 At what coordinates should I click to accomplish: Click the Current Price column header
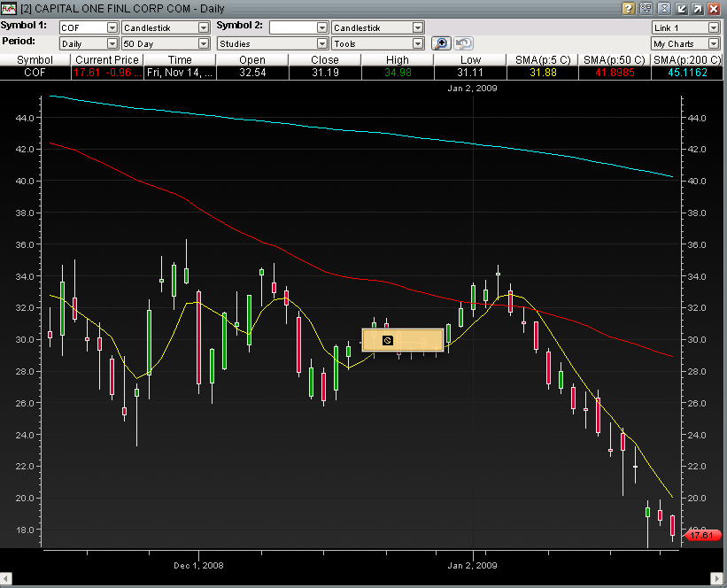[107, 60]
